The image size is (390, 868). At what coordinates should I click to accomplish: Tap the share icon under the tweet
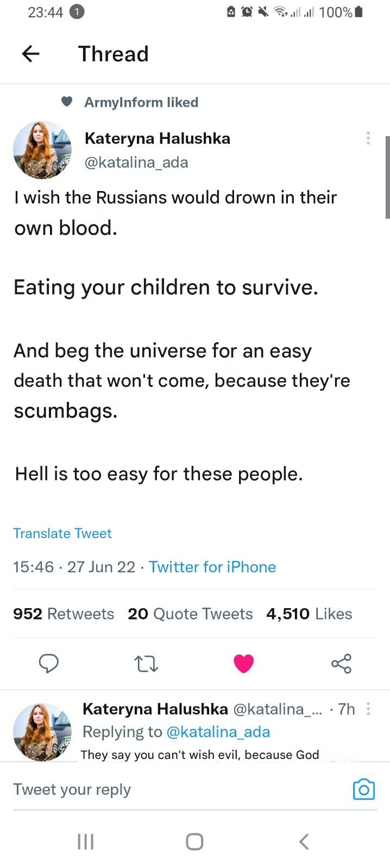click(341, 663)
